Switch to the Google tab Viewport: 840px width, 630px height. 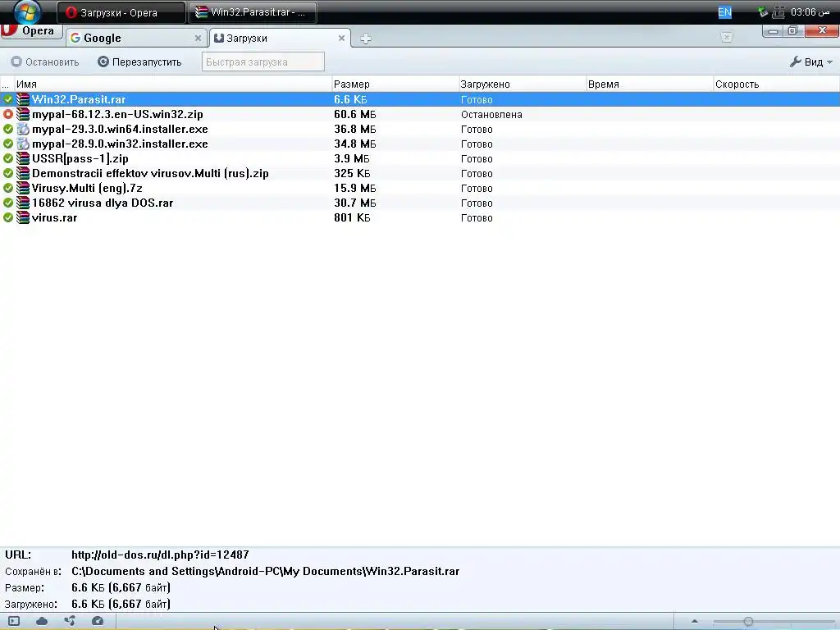[x=137, y=38]
